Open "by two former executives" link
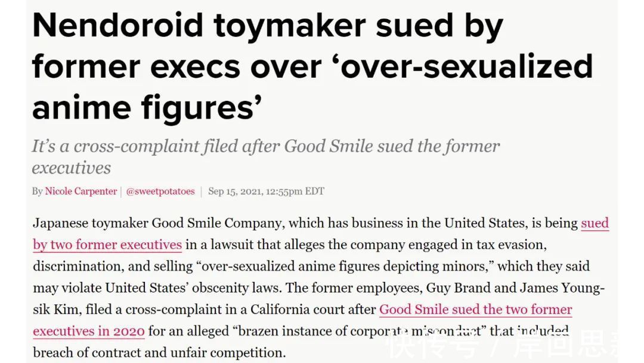Screen dimensions: 644x363 107,245
